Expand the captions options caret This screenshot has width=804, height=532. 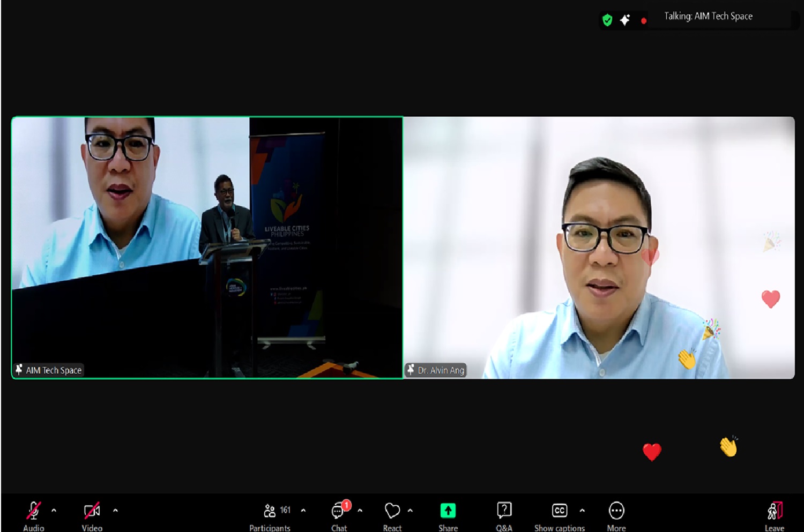pyautogui.click(x=582, y=511)
